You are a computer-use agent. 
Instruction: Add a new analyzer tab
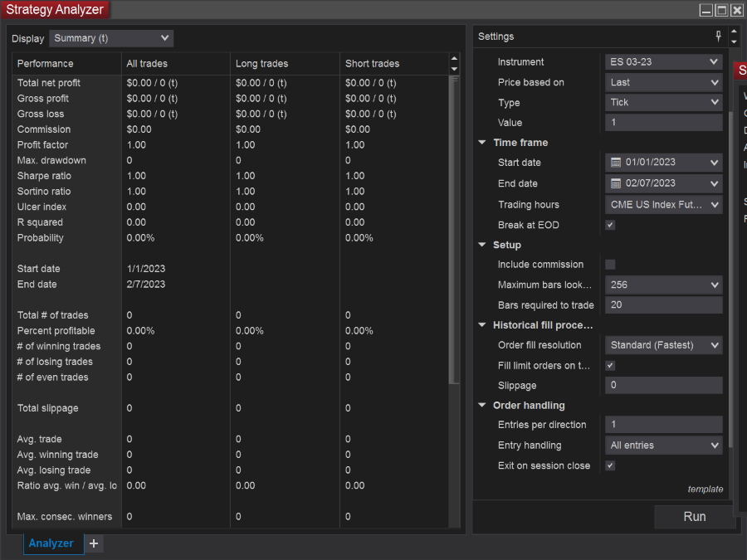pos(94,543)
